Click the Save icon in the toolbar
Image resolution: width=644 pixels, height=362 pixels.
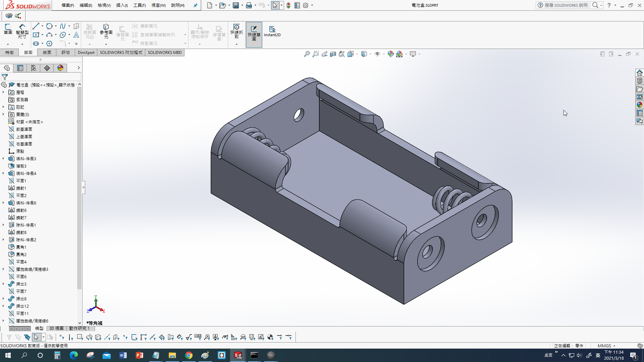click(x=236, y=5)
